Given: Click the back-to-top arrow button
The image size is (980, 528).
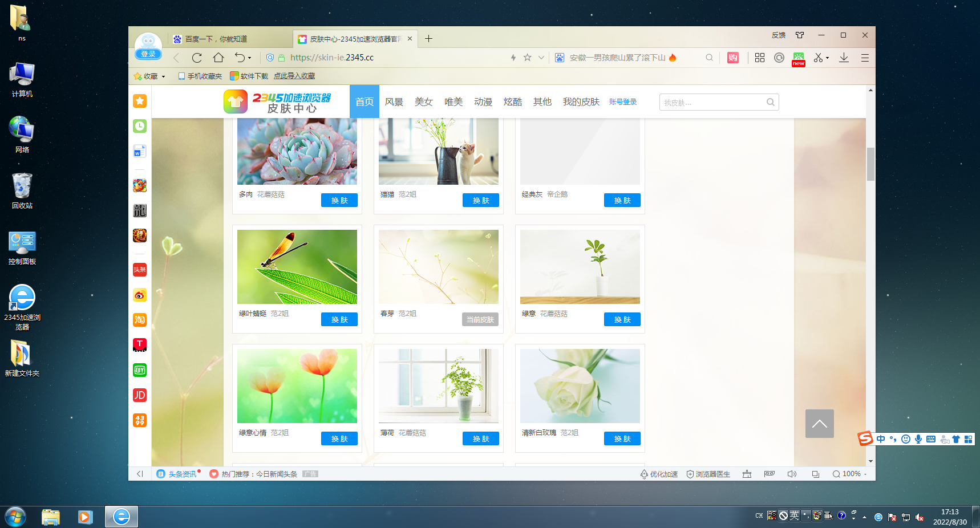Looking at the screenshot, I should click(820, 424).
